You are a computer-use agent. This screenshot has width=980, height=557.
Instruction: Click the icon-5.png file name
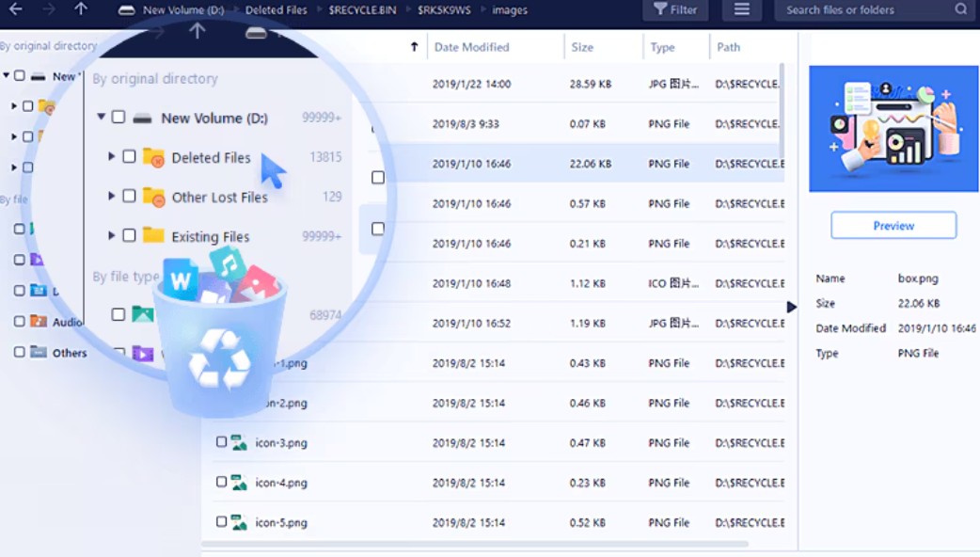point(280,522)
